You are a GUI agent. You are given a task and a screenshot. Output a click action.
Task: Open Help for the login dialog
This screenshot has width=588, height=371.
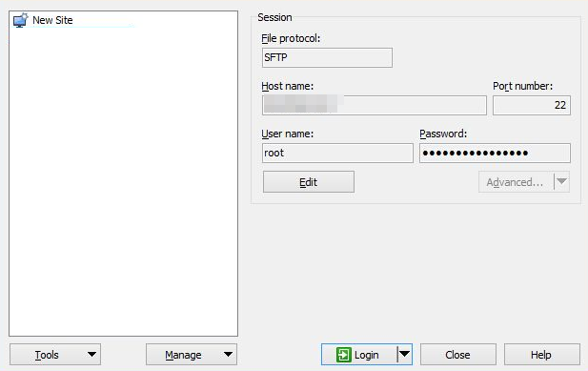541,354
